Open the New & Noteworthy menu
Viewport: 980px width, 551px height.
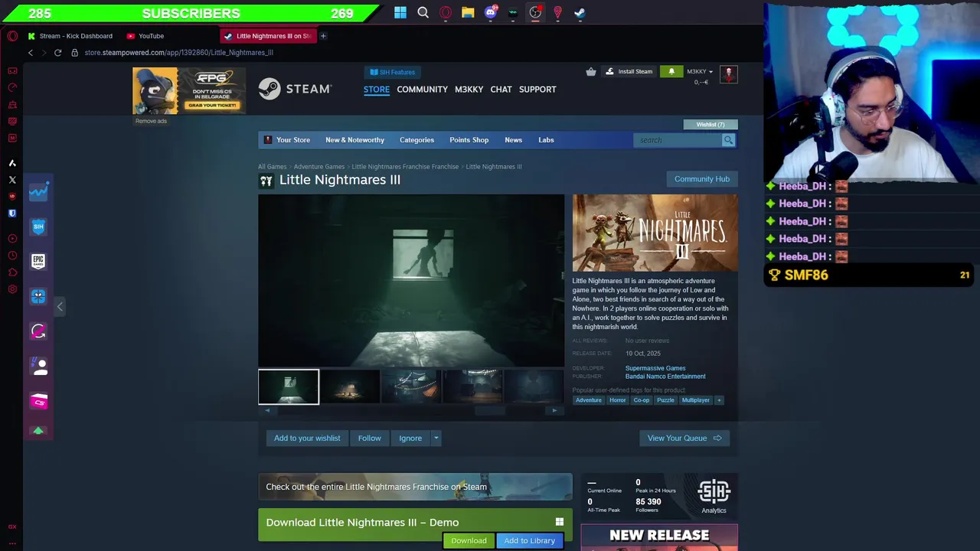[x=354, y=140]
